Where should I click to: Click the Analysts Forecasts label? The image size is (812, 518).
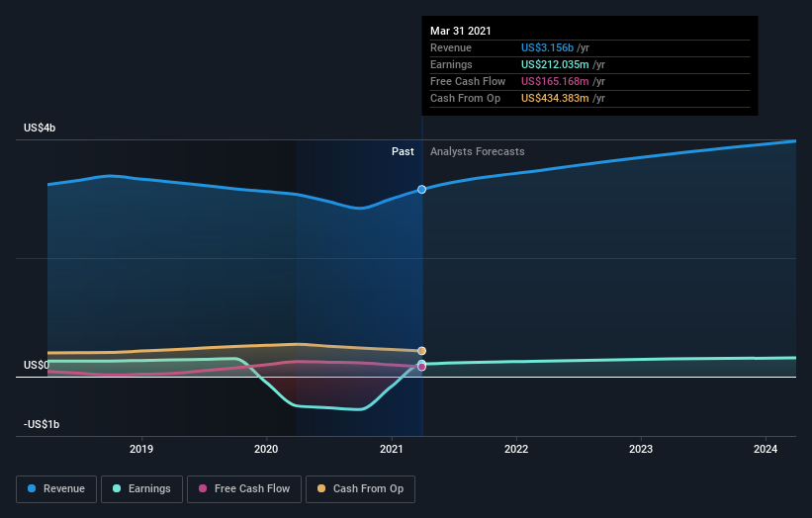pyautogui.click(x=478, y=151)
